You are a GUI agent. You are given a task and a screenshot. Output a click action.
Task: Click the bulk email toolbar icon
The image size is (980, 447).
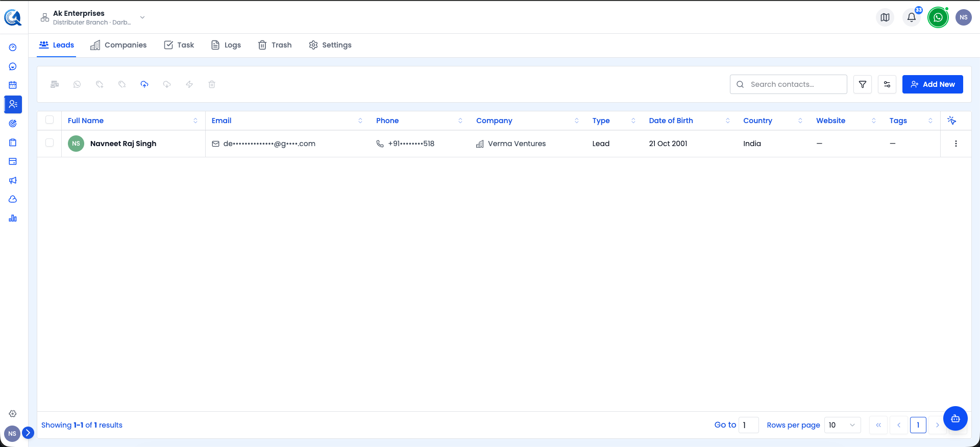click(x=55, y=84)
